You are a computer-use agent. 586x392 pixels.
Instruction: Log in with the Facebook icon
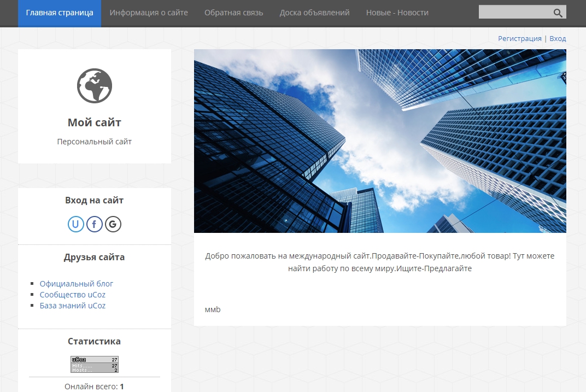click(x=95, y=224)
